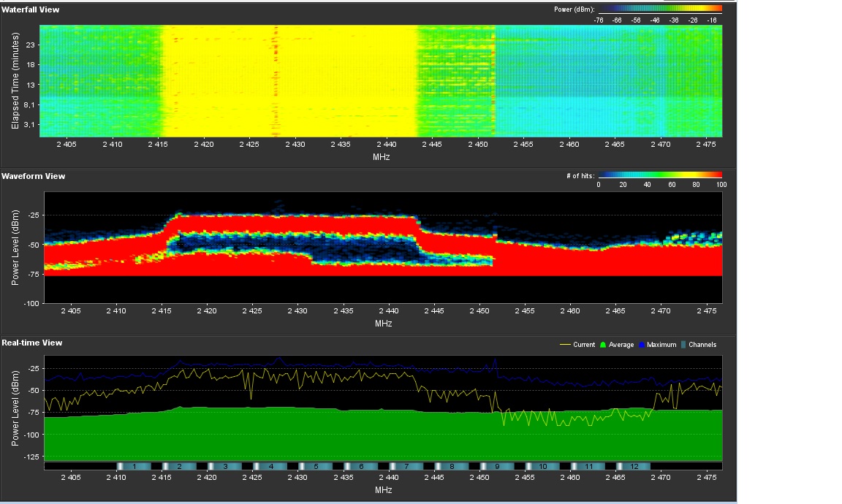Click the 2 470 frequency tick in Real-time View
This screenshot has height=504, width=842.
pyautogui.click(x=661, y=477)
